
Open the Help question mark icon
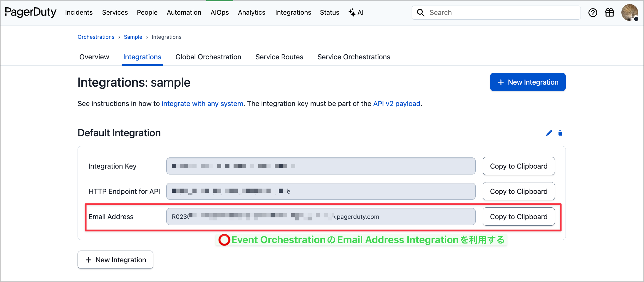coord(593,13)
